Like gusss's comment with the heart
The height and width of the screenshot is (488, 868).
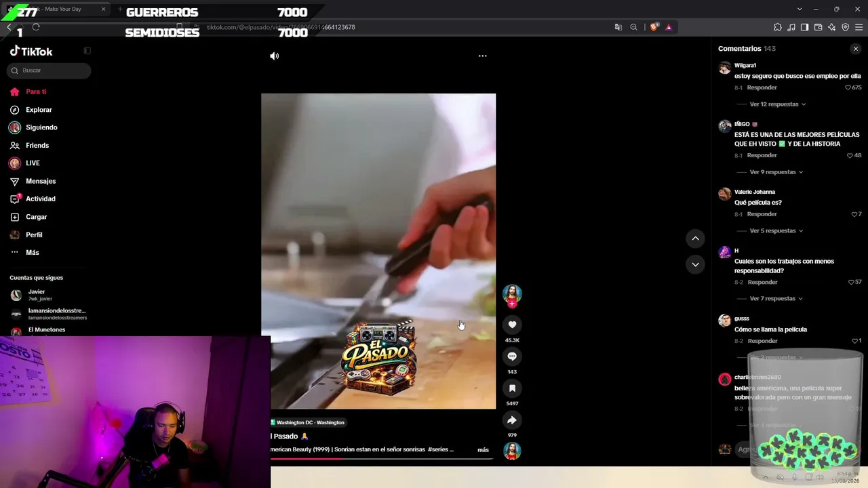(x=854, y=341)
